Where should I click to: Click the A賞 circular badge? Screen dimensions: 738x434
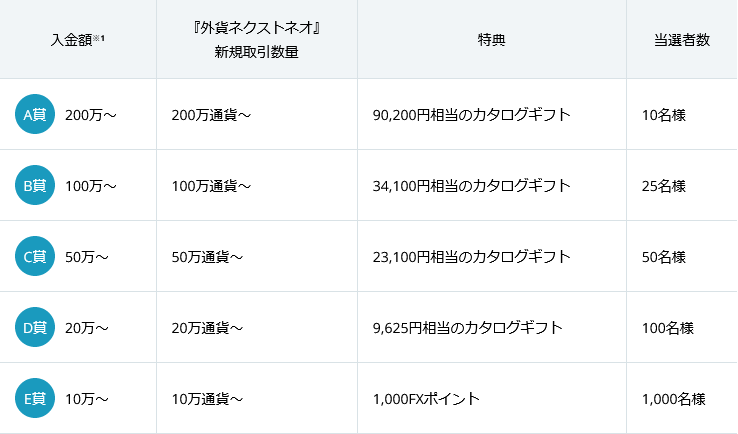coord(35,114)
